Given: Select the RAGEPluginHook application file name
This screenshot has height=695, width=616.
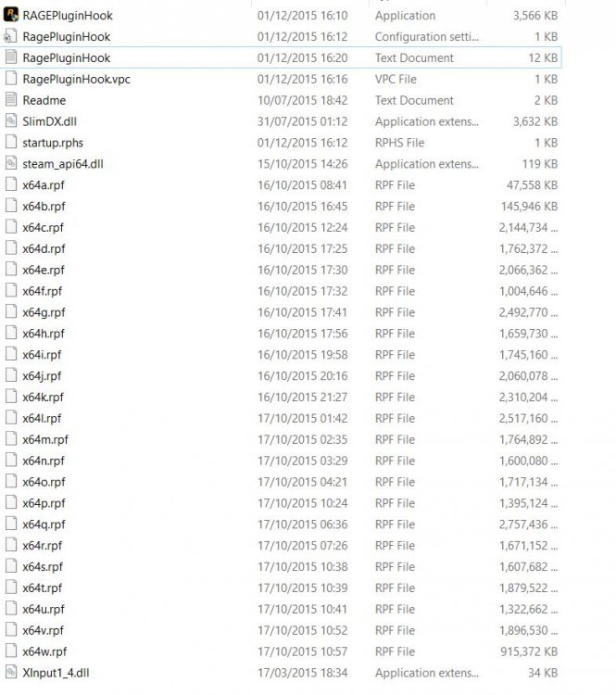Looking at the screenshot, I should click(68, 16).
